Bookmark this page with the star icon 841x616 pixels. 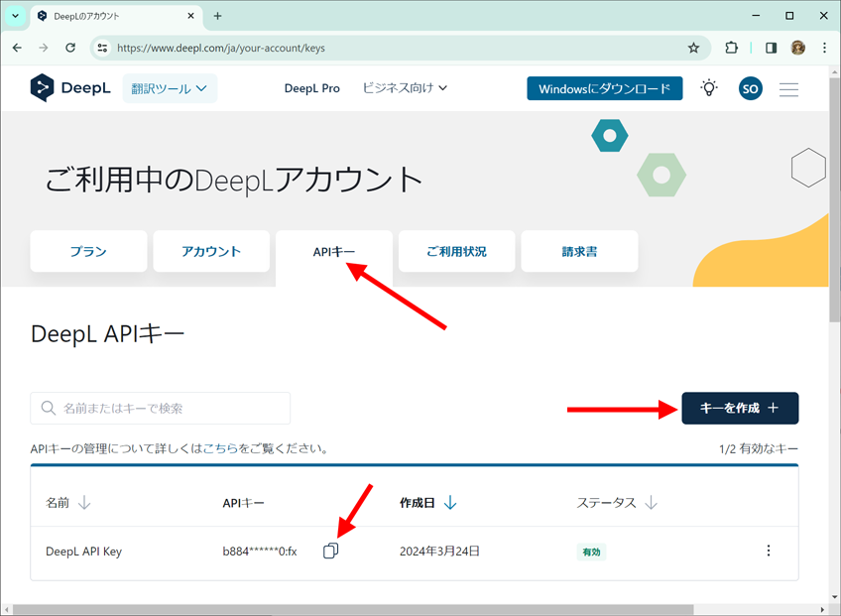point(694,48)
